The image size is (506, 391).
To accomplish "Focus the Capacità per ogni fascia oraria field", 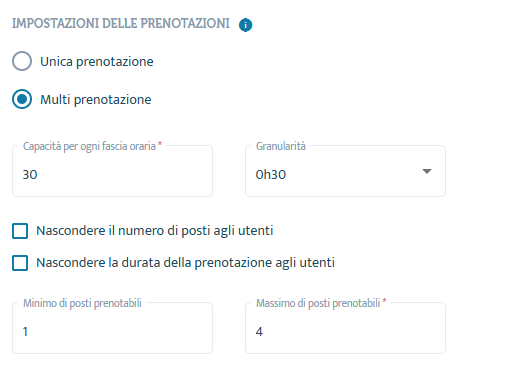I will 112,171.
